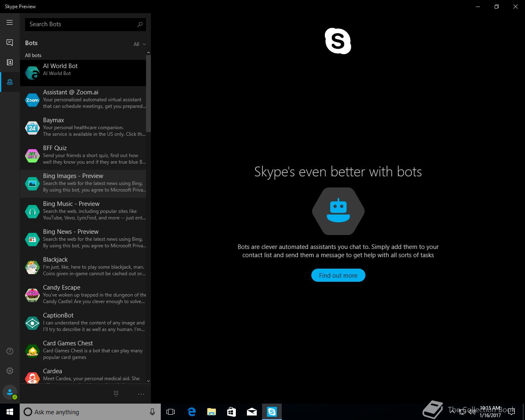
Task: Select Bing Music - Preview title
Action: pos(71,203)
